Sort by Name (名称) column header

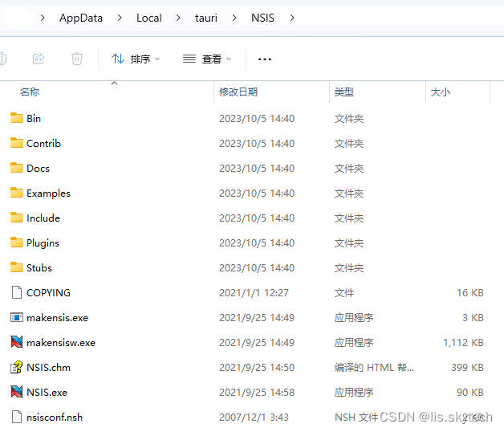click(30, 92)
